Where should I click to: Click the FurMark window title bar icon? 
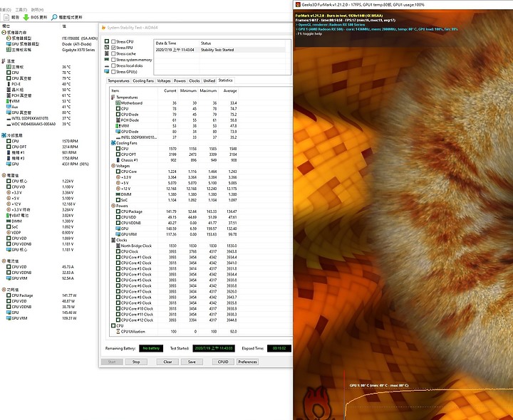point(298,4)
